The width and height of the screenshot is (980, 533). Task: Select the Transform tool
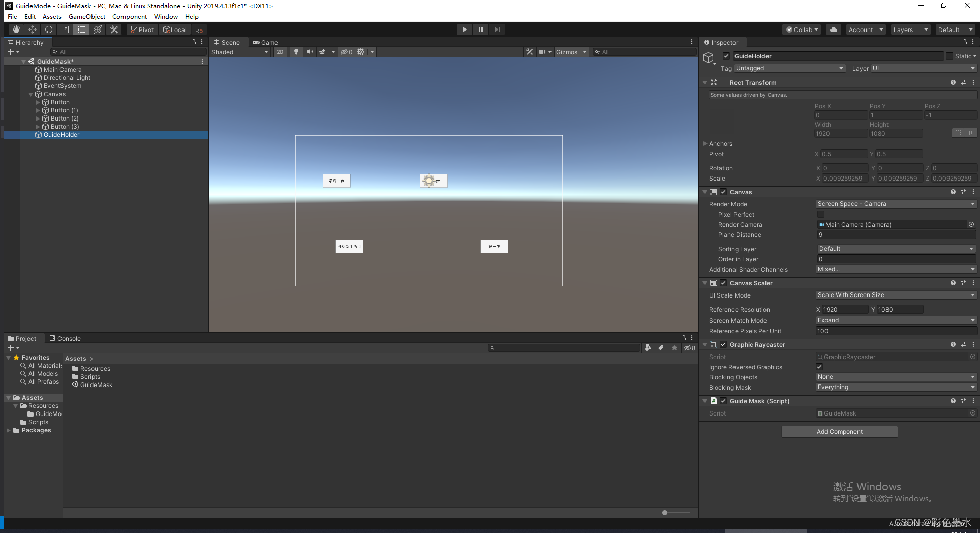click(98, 29)
